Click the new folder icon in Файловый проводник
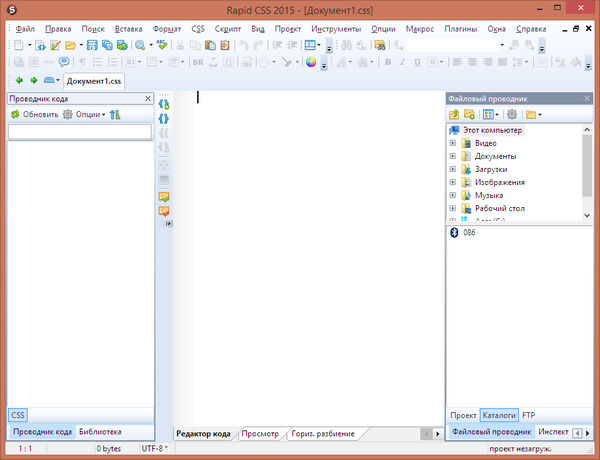The image size is (600, 460). pyautogui.click(x=469, y=115)
